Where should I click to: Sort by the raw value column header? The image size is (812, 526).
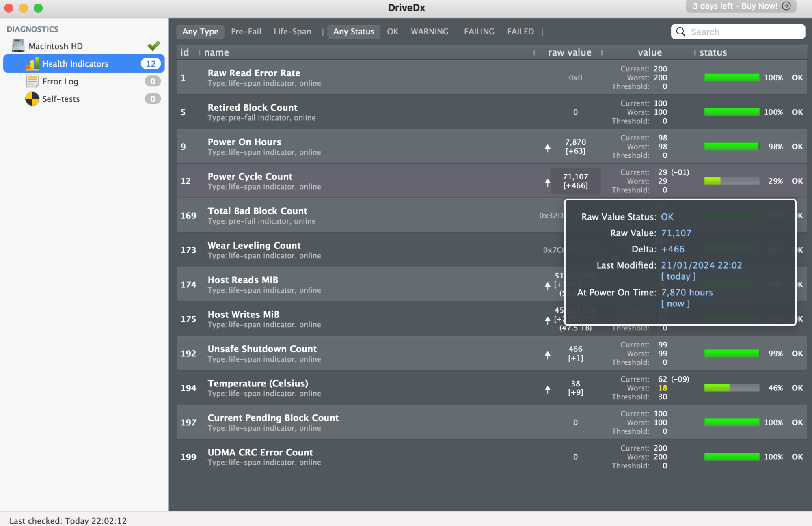coord(569,52)
